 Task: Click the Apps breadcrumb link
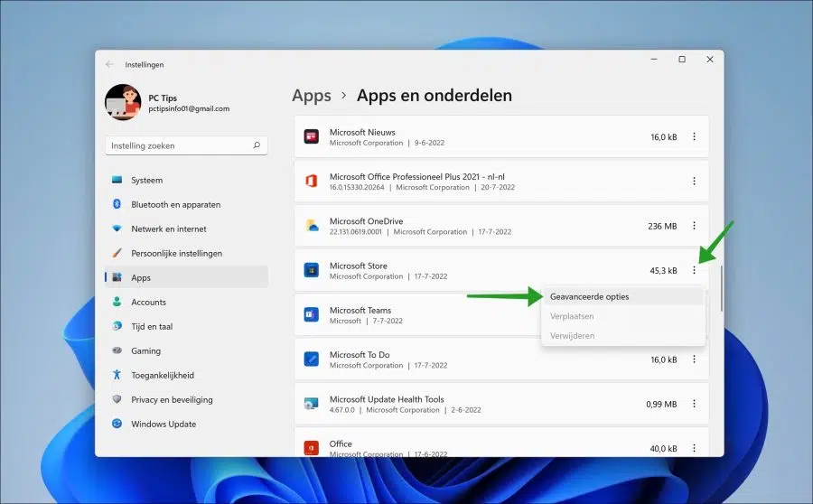coord(312,96)
